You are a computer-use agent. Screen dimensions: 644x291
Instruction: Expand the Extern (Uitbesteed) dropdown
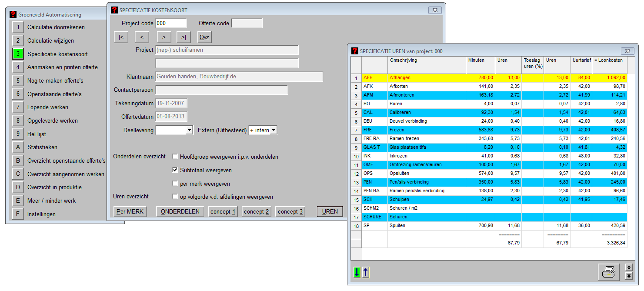[x=273, y=130]
